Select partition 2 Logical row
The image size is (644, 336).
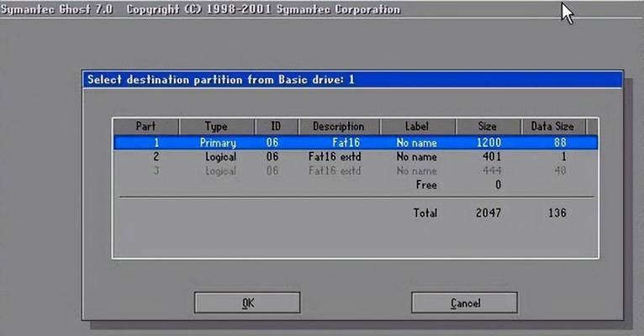356,156
